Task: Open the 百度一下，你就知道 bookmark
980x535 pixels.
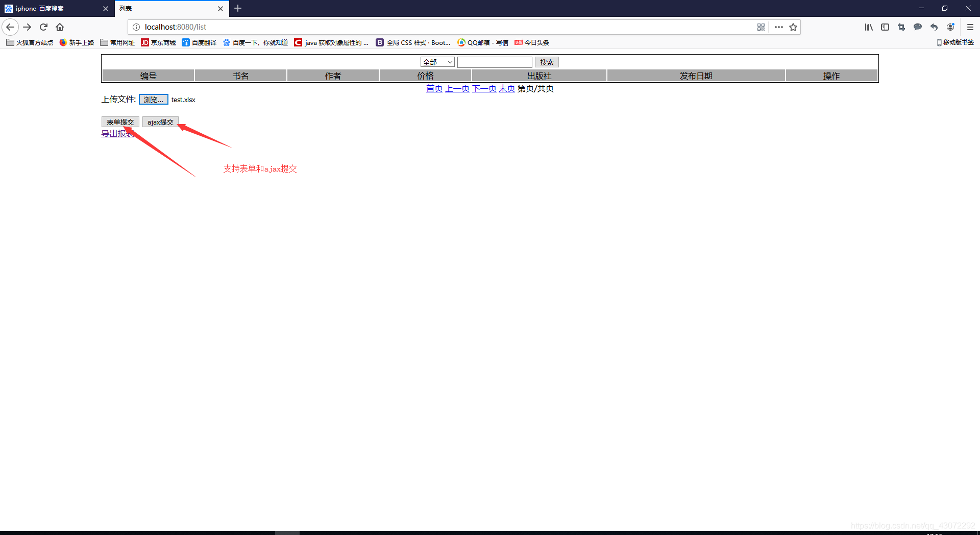Action: tap(255, 42)
